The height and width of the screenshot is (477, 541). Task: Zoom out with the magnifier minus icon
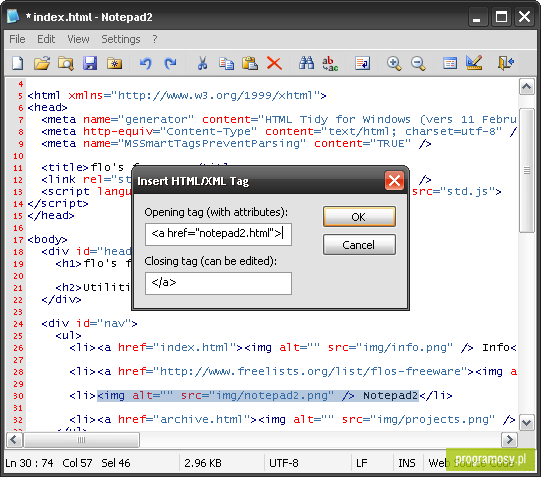tap(418, 63)
